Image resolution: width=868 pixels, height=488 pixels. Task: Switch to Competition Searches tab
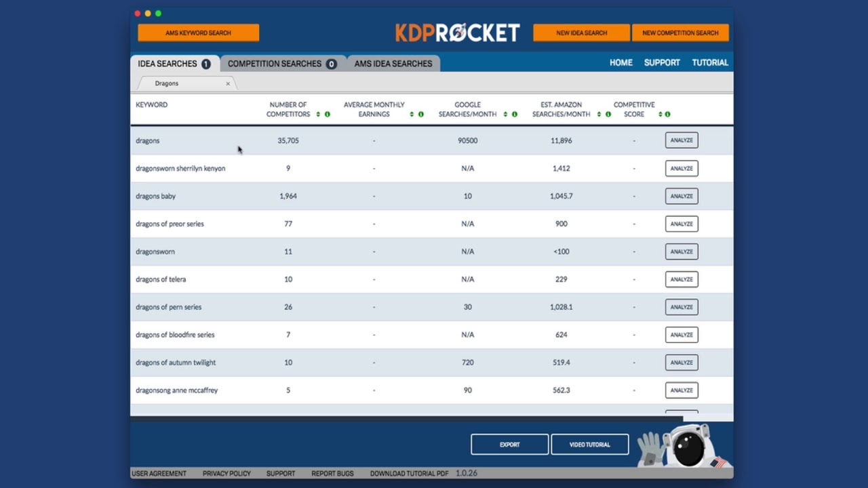[x=283, y=64]
